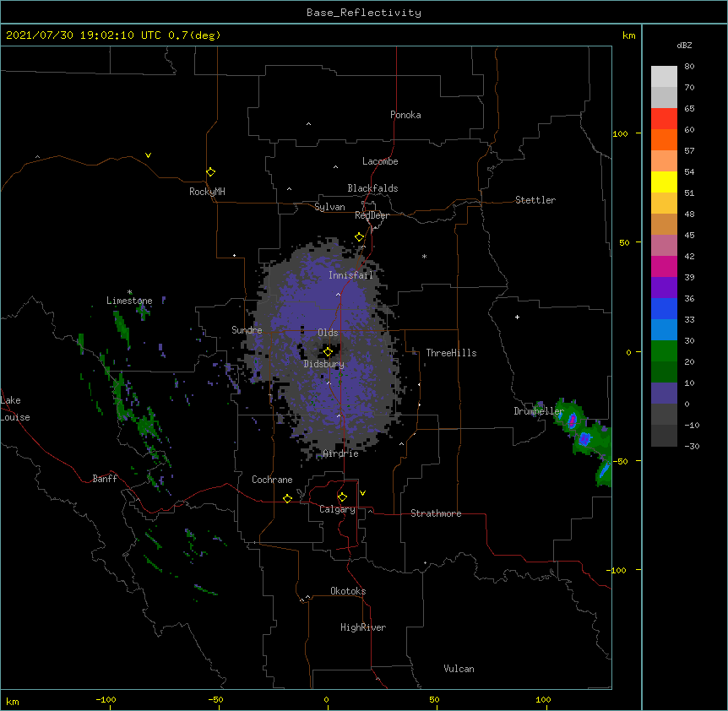Screen dimensions: 728x711
Task: Click the Base_Reflectivity title
Action: 364,13
